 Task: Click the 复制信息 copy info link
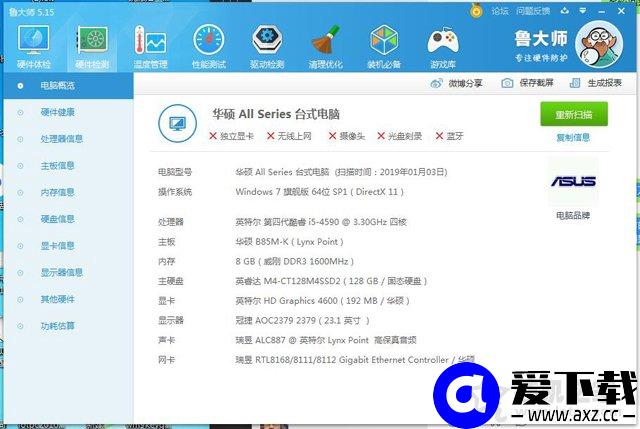[x=573, y=138]
